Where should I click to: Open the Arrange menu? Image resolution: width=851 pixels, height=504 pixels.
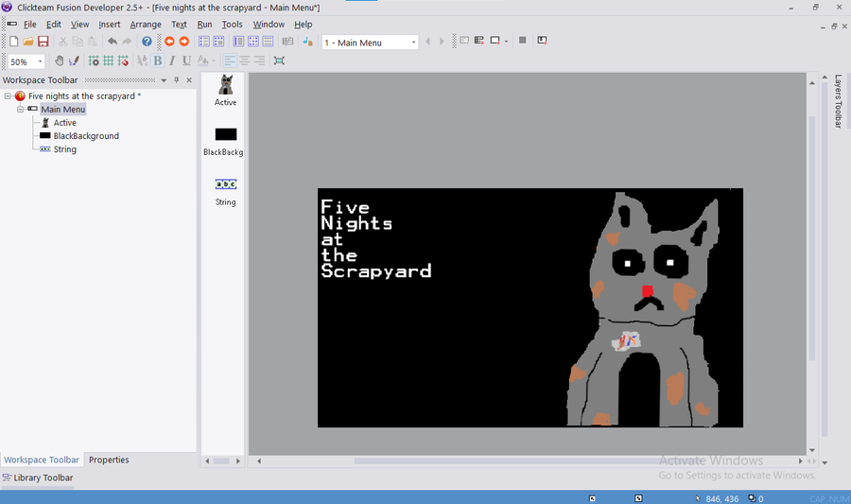(146, 25)
